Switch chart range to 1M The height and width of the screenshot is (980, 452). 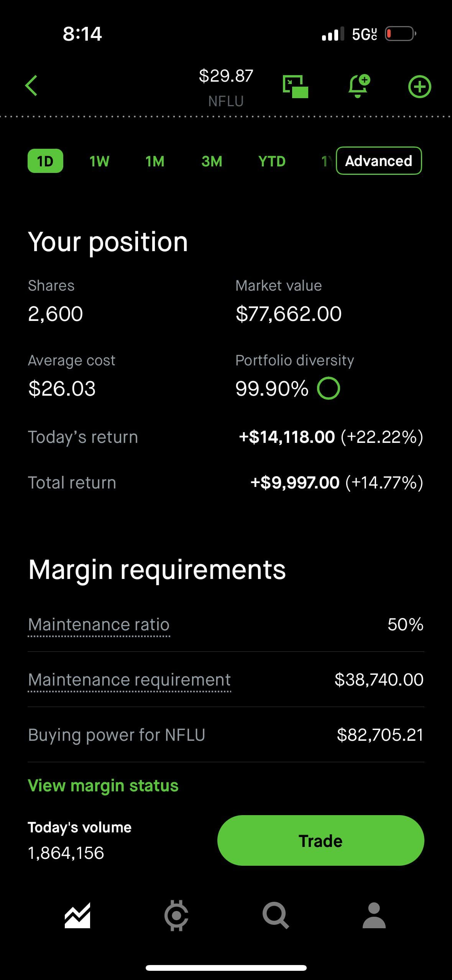tap(155, 161)
